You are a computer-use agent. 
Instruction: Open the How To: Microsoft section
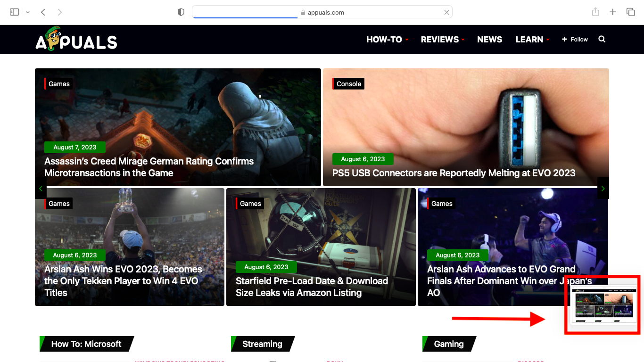(x=86, y=344)
